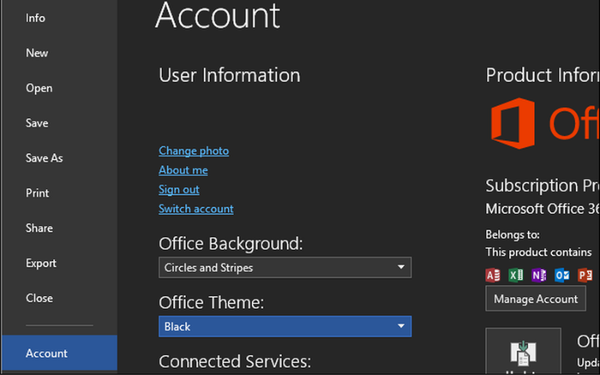Open the Info page in sidebar
The height and width of the screenshot is (375, 600).
tap(35, 18)
